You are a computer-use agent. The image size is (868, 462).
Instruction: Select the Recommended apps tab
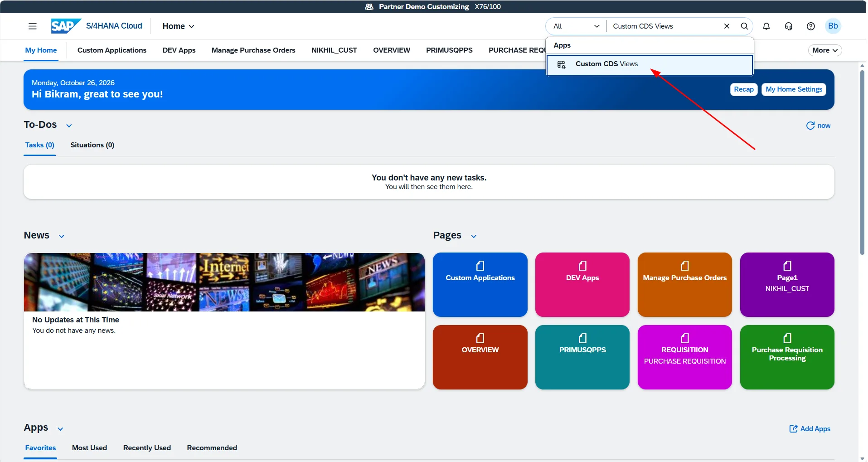tap(212, 448)
